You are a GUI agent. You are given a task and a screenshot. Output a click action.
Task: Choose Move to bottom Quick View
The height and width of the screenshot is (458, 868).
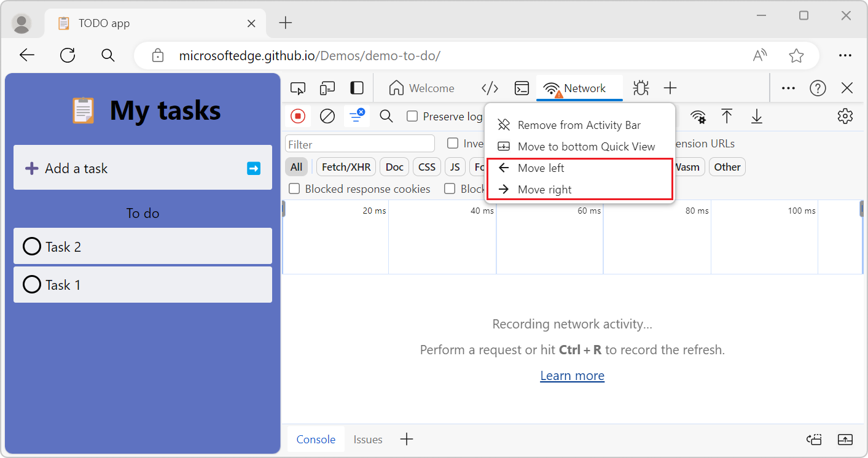[580, 147]
